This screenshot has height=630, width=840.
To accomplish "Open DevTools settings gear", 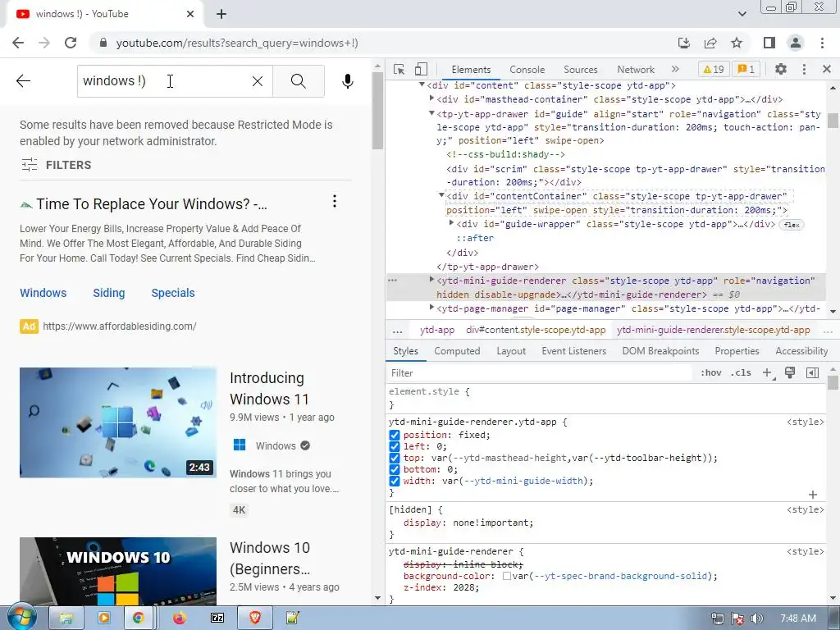I will coord(781,69).
